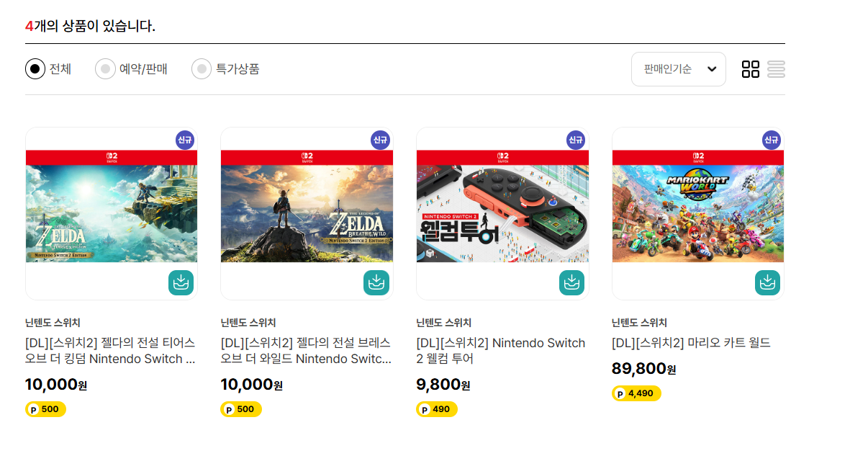
Task: Click download icon on Welcome Tour card
Action: [x=571, y=282]
